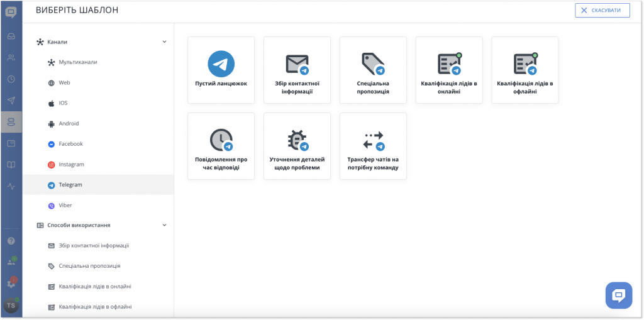Select the Viber channel
This screenshot has height=320, width=644.
[x=99, y=206]
